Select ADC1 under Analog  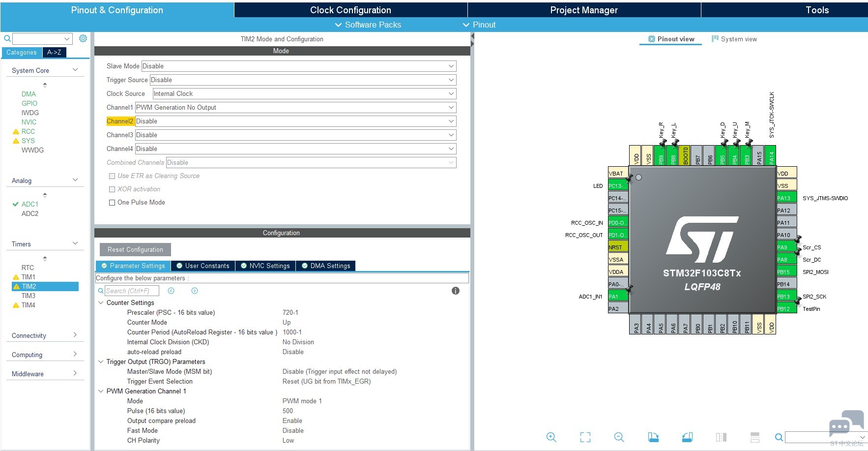pos(29,204)
